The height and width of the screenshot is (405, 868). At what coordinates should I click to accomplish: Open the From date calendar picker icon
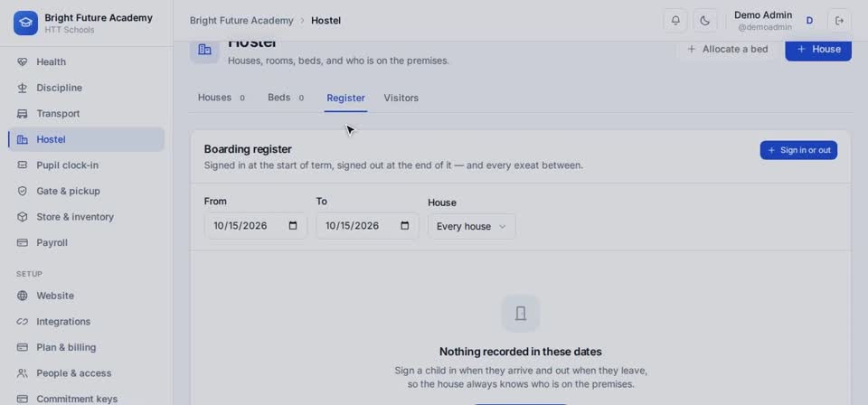point(293,226)
